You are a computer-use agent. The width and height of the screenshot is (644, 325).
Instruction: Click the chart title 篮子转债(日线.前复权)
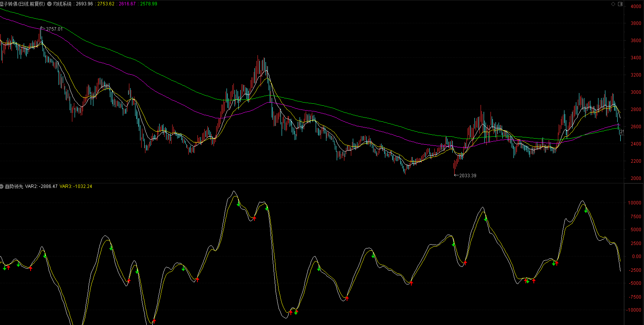23,4
